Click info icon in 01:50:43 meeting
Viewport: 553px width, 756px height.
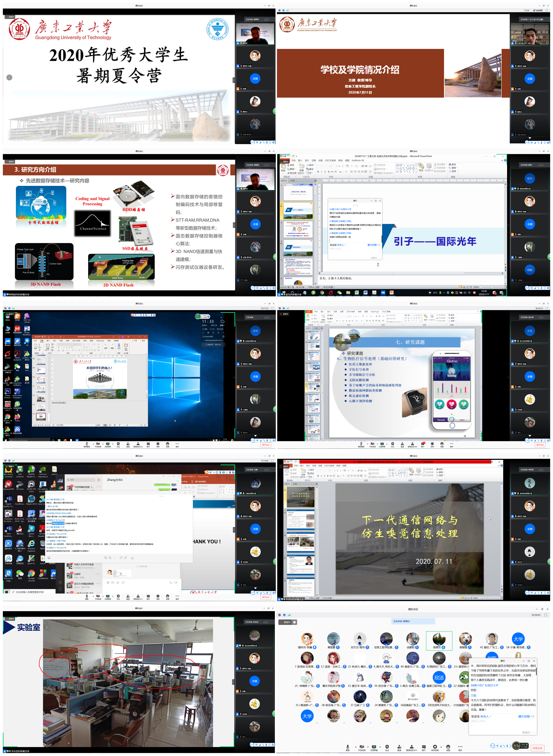click(280, 615)
